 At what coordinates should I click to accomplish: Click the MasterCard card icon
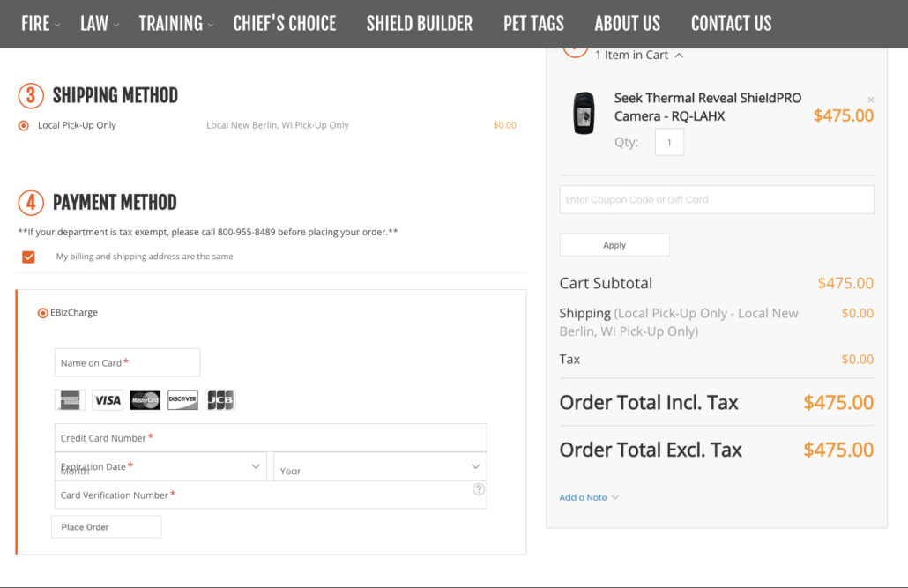[x=145, y=399]
